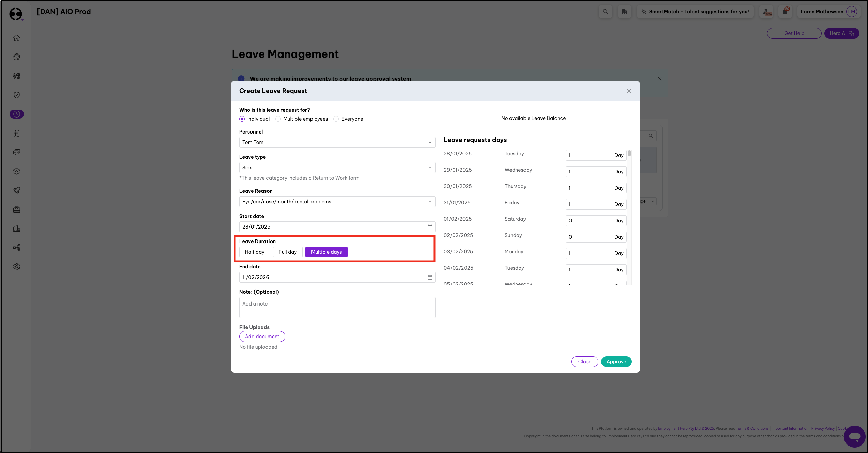This screenshot has height=453, width=868.
Task: Expand the Leave Reason dropdown
Action: pos(337,202)
